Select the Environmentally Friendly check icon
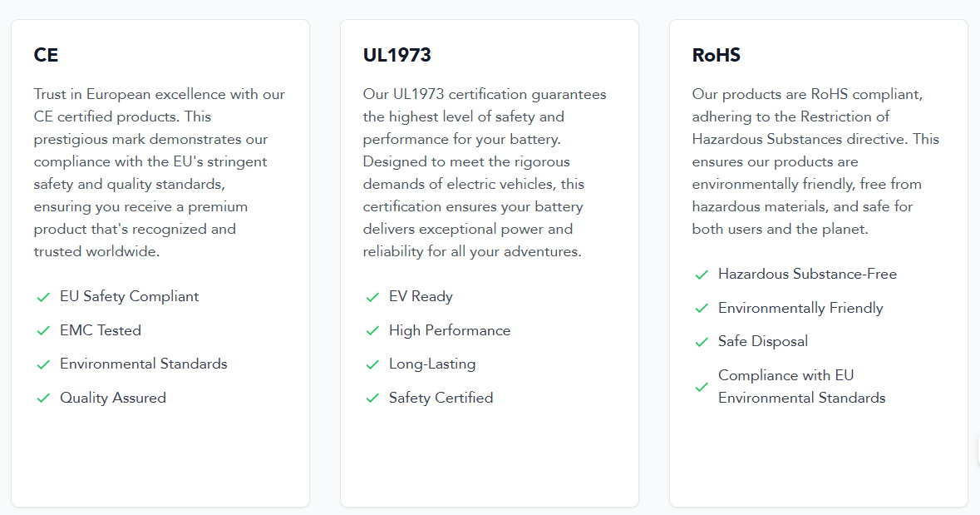The width and height of the screenshot is (980, 515). click(702, 308)
